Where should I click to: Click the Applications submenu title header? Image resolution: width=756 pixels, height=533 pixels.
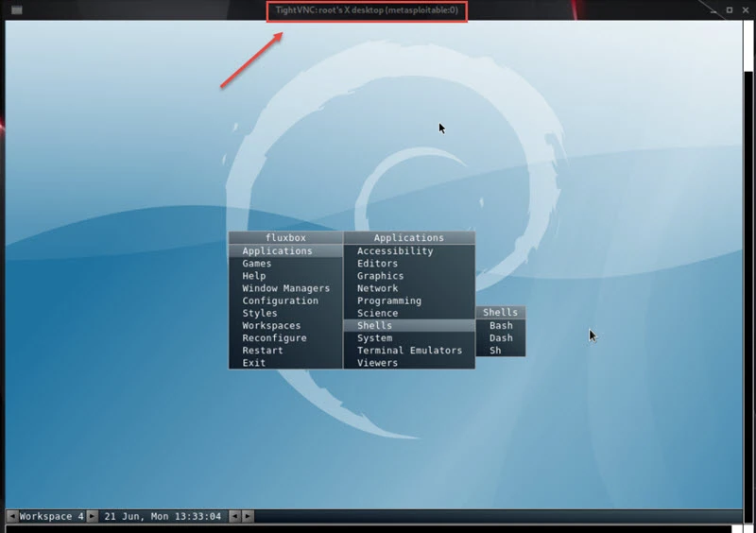(409, 238)
